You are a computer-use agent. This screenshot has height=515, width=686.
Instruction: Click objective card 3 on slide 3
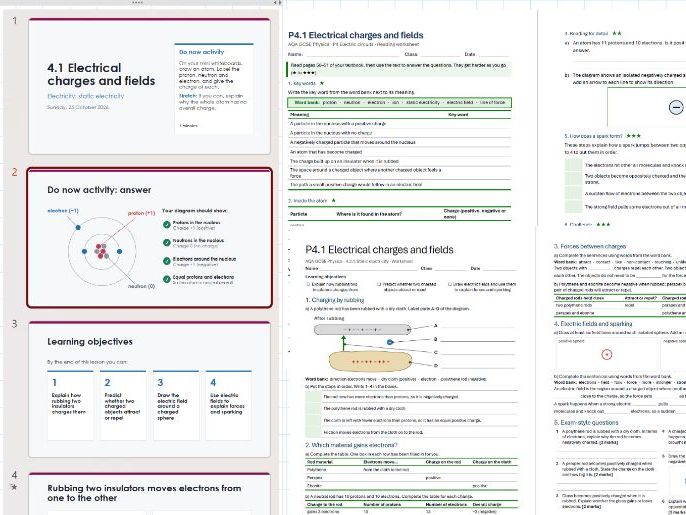(176, 405)
